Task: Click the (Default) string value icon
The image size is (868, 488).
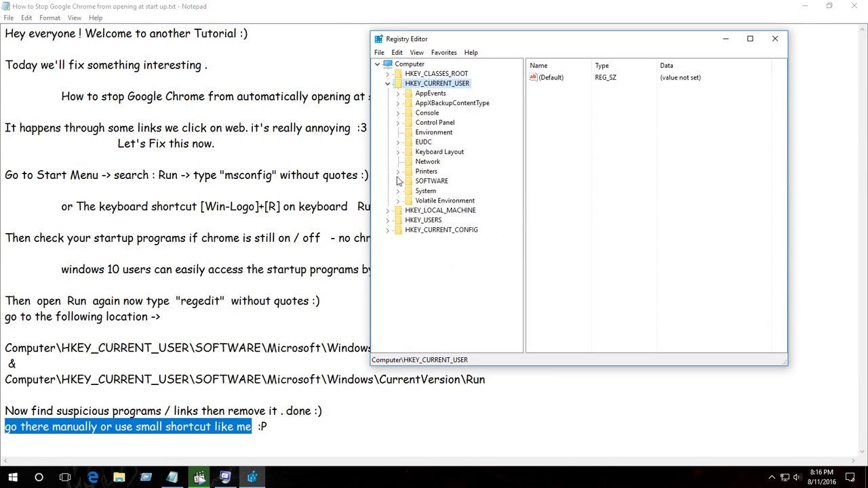Action: coord(533,77)
